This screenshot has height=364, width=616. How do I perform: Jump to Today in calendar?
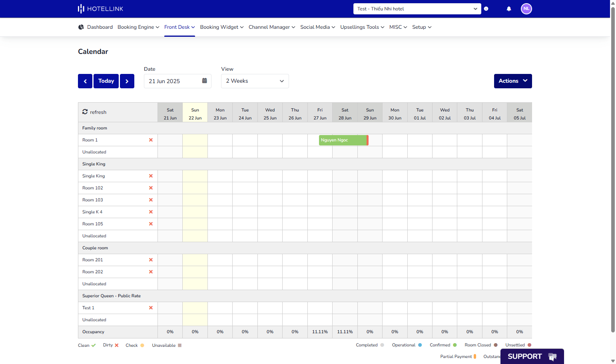(106, 81)
